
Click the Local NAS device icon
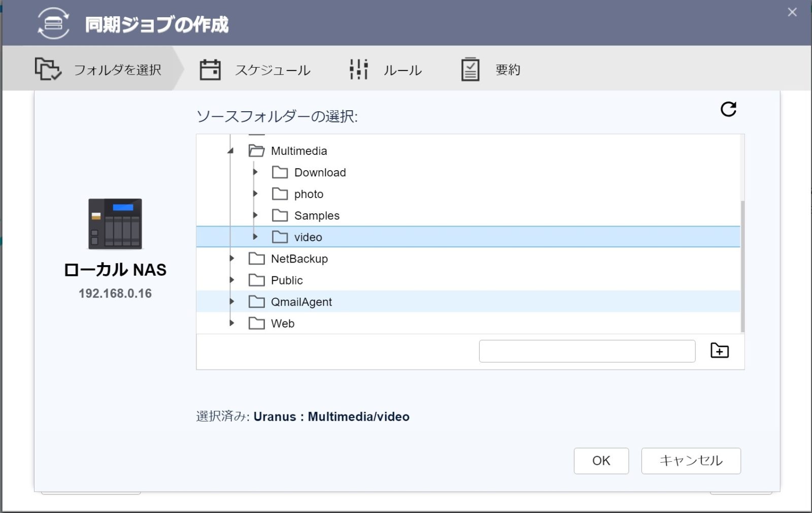[x=115, y=224]
